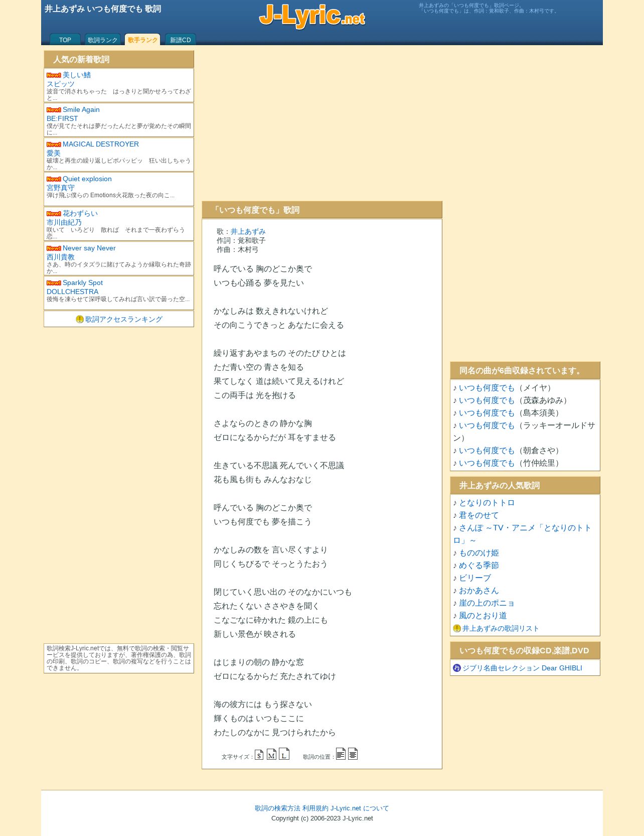Open ジブリ名曲セレクション Dear GHIBLI link
Viewport: 644px width, 836px height.
tap(522, 668)
